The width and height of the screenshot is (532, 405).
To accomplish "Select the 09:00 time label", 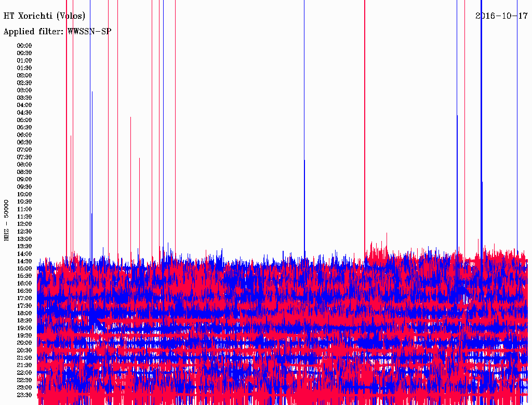I will (x=24, y=180).
